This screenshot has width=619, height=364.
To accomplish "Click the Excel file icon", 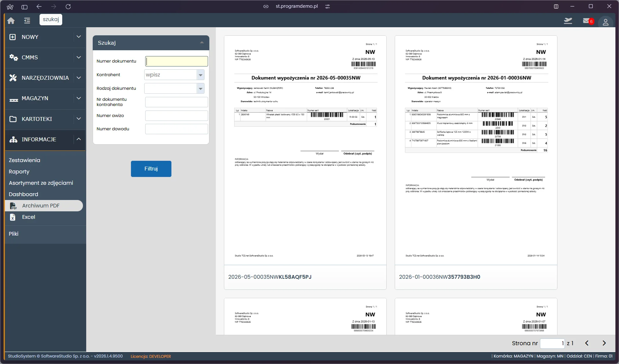I will pos(13,217).
